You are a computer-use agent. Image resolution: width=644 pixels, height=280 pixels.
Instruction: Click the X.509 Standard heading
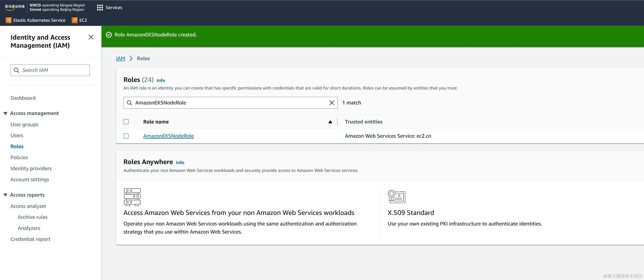tap(411, 213)
